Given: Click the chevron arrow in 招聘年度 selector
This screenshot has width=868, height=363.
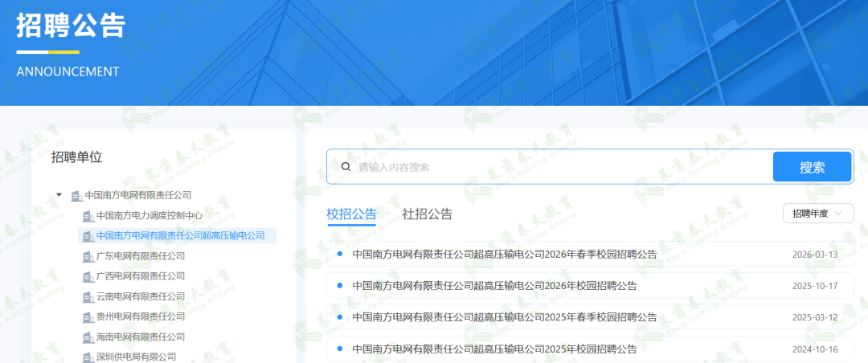Looking at the screenshot, I should [x=838, y=214].
